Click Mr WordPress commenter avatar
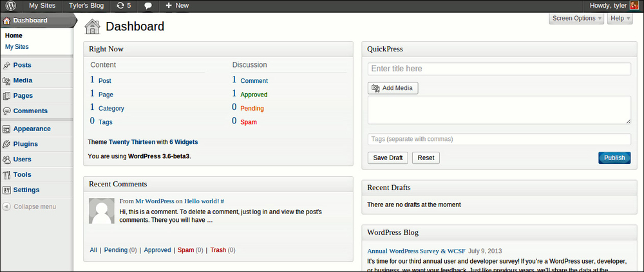This screenshot has width=644, height=272. coord(102,211)
